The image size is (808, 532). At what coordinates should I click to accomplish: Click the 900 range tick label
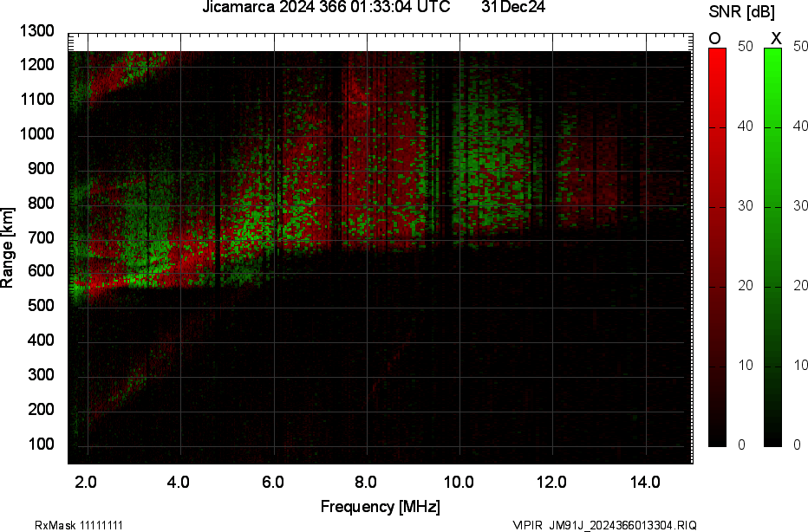tap(41, 168)
